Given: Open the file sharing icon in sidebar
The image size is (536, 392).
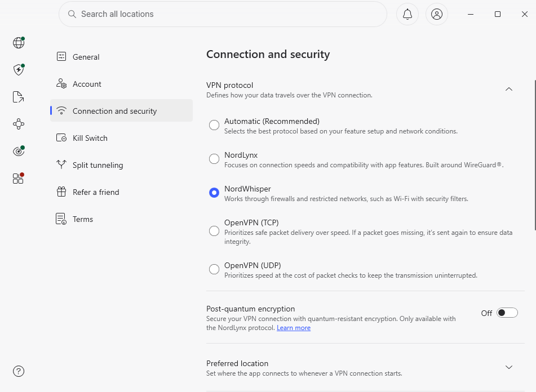Looking at the screenshot, I should [x=19, y=97].
